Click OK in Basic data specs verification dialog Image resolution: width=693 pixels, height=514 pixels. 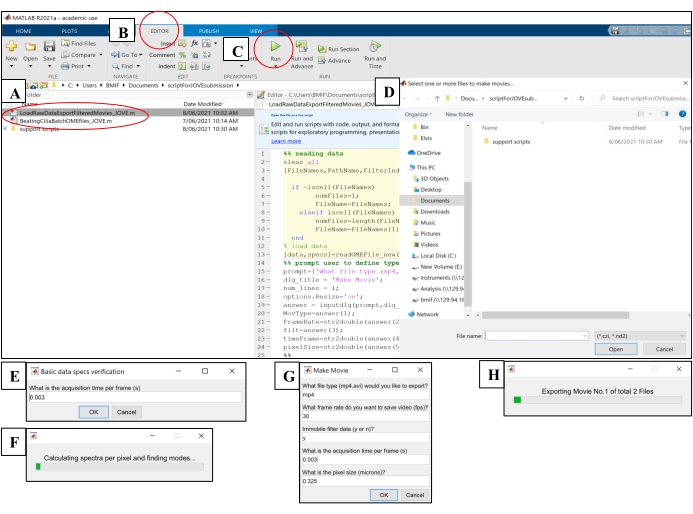(x=92, y=411)
